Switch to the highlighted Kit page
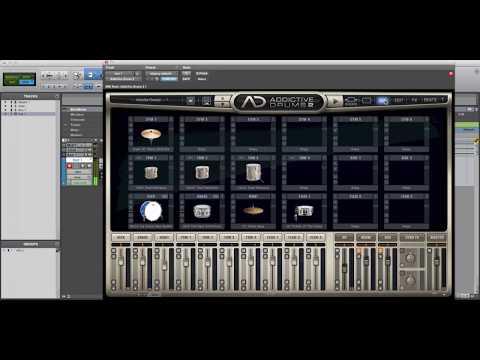Screen dimensions: 480x360 tap(383, 100)
